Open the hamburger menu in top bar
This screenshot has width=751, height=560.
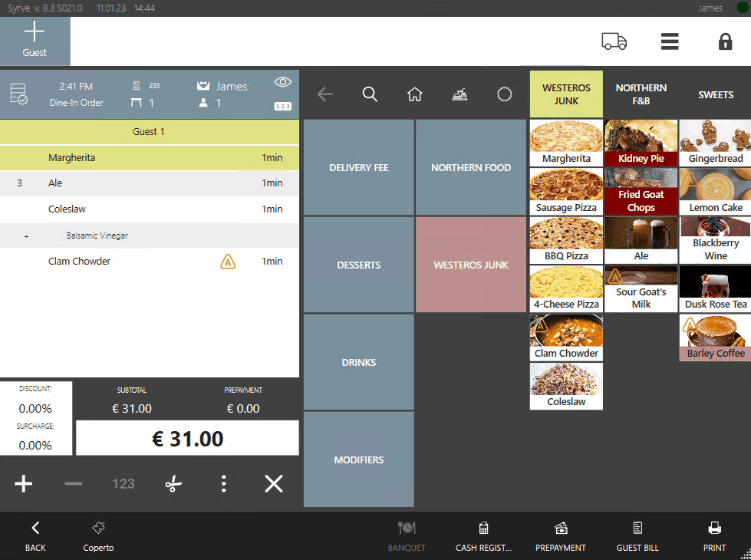(670, 41)
